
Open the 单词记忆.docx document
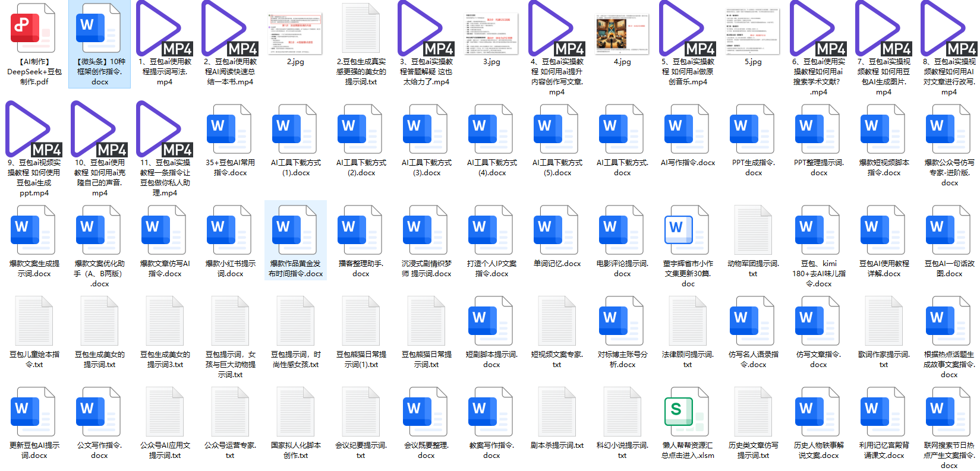pyautogui.click(x=557, y=230)
